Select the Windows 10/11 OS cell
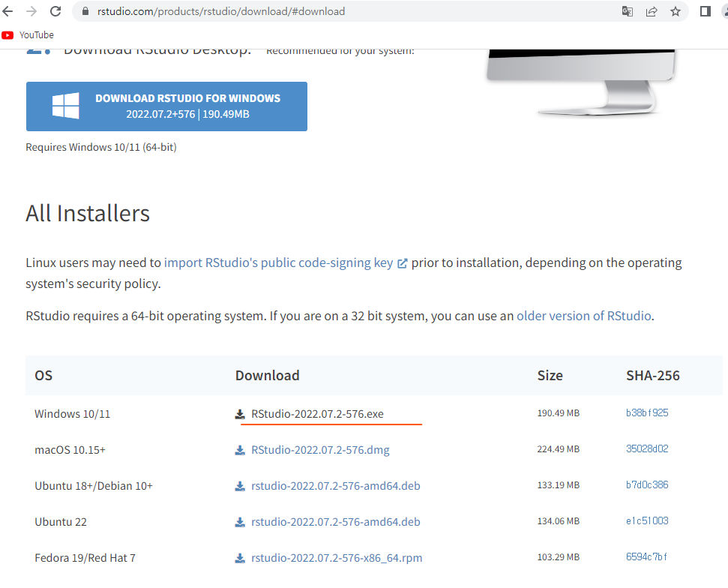Image resolution: width=728 pixels, height=588 pixels. (x=73, y=414)
